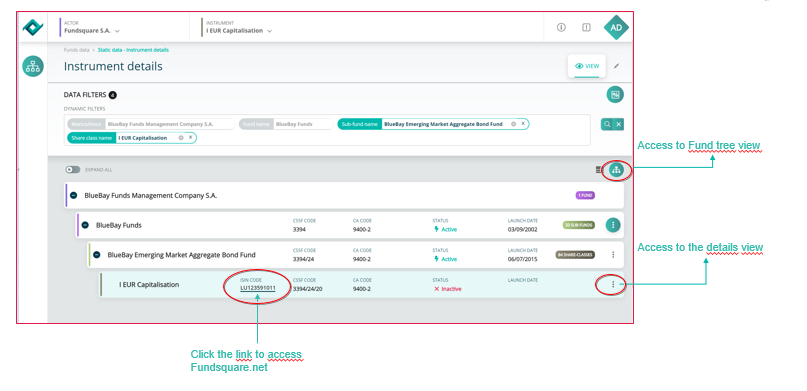Click the settings dot on Sub-fund name filter
Screen dimensions: 807x391
(x=513, y=124)
